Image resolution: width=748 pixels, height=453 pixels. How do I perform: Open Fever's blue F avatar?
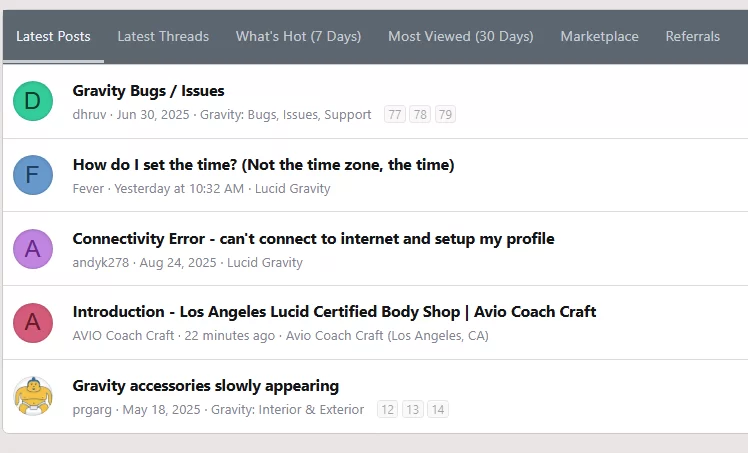[33, 175]
